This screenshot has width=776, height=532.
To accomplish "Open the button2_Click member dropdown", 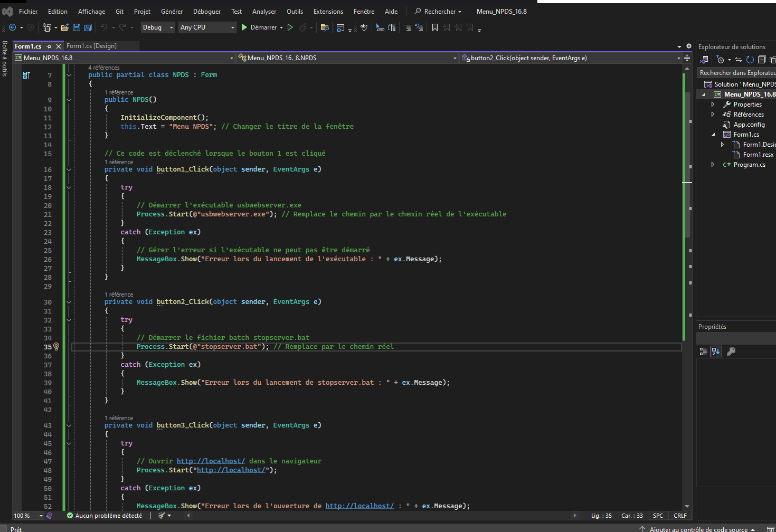I will (x=571, y=58).
